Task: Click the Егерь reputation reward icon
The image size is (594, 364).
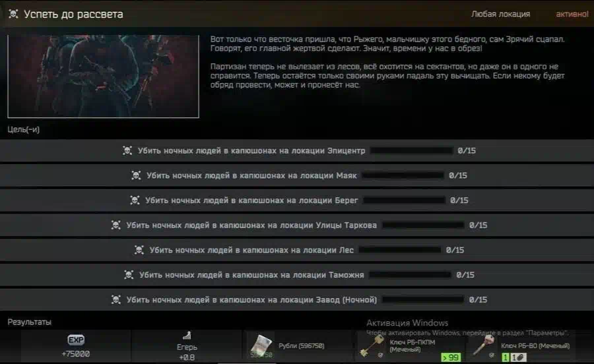Action: pyautogui.click(x=187, y=336)
